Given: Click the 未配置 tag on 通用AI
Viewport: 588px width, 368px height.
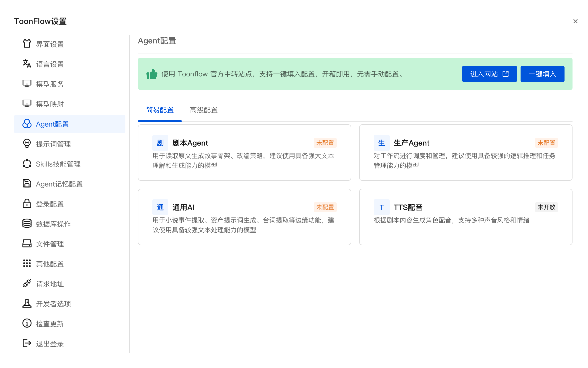Looking at the screenshot, I should coord(325,207).
